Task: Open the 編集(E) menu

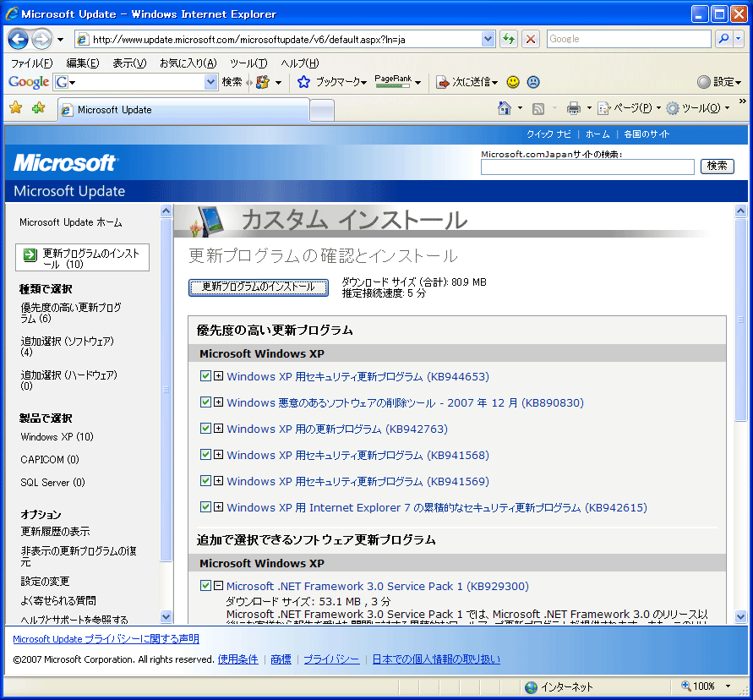Action: (83, 63)
